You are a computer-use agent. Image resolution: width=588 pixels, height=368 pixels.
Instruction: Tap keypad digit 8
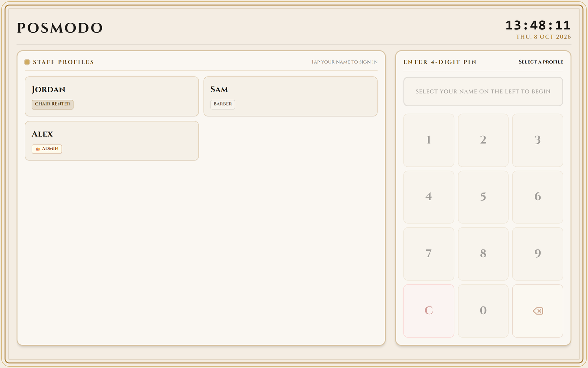tap(483, 254)
